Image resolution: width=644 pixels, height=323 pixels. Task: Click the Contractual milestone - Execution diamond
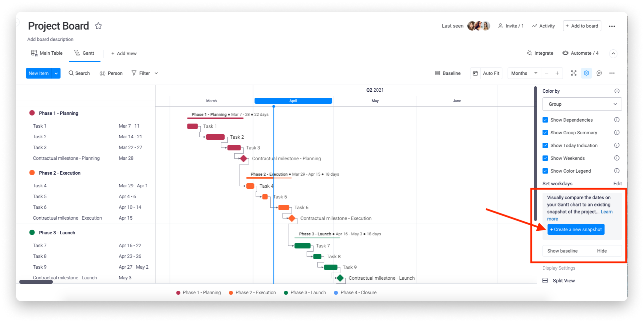292,218
